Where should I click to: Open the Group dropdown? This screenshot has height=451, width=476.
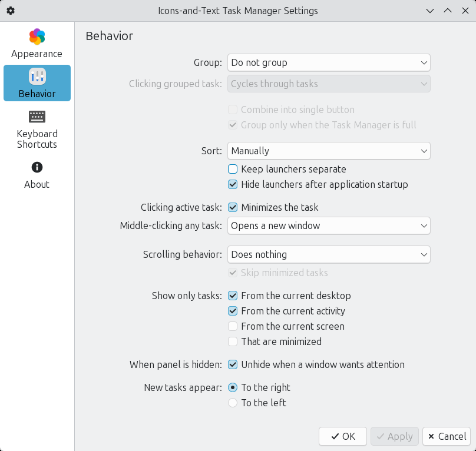coord(329,62)
